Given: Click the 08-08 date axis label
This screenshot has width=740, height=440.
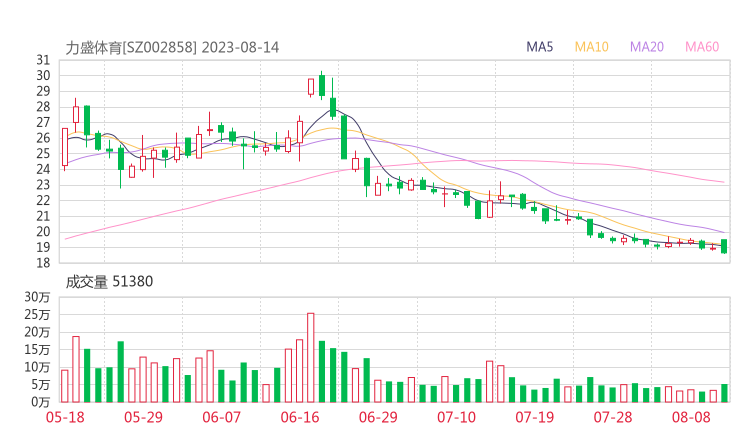Looking at the screenshot, I should click(691, 417).
